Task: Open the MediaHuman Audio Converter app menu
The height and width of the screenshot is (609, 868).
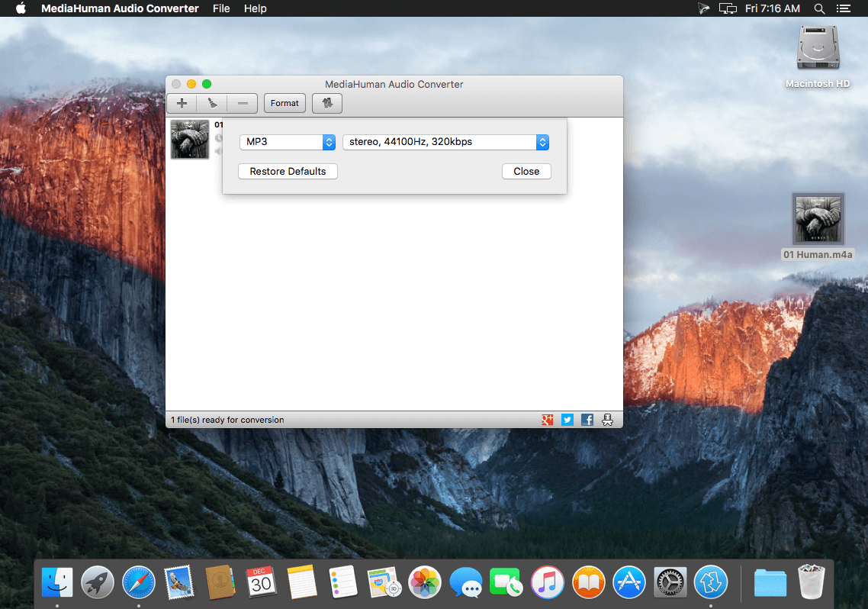Action: tap(120, 8)
